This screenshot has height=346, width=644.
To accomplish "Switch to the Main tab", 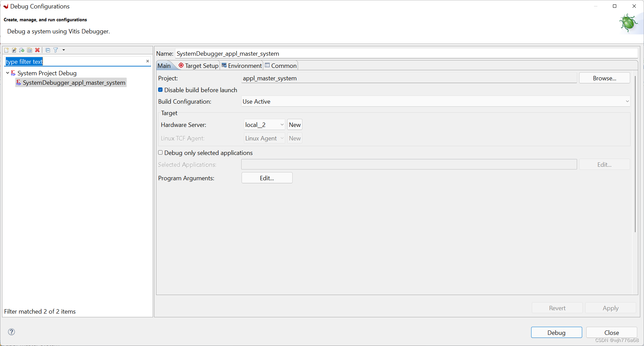I will pyautogui.click(x=164, y=66).
